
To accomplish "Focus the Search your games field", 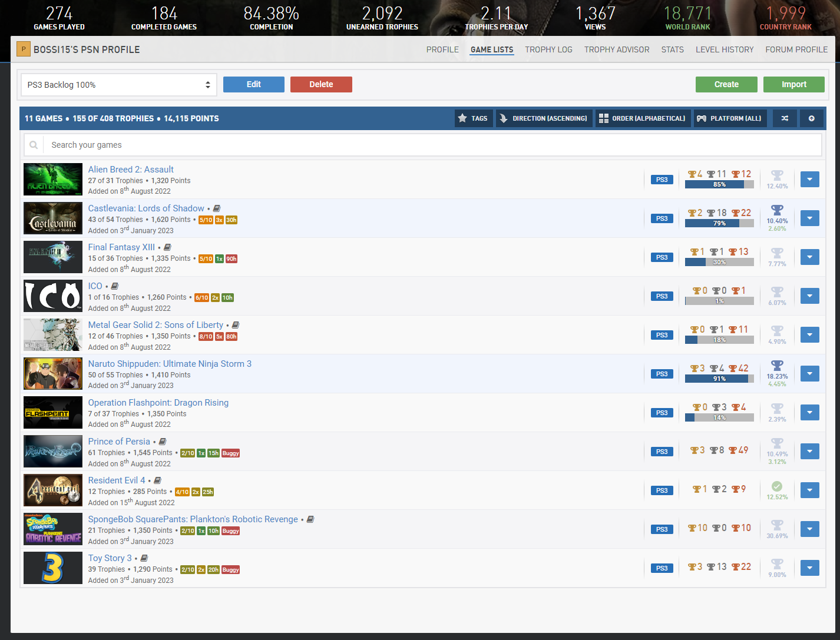I will (x=430, y=145).
